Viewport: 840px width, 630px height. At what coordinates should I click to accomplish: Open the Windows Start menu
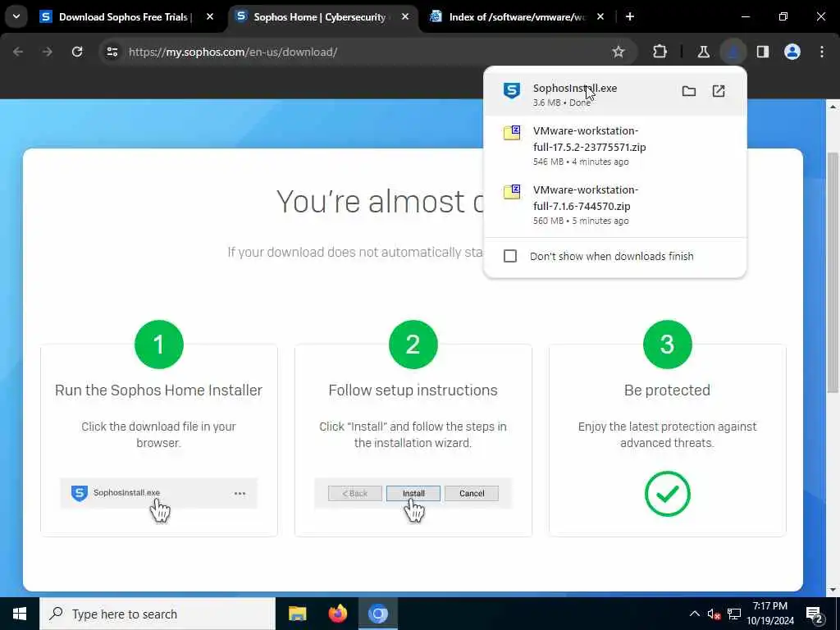click(20, 614)
